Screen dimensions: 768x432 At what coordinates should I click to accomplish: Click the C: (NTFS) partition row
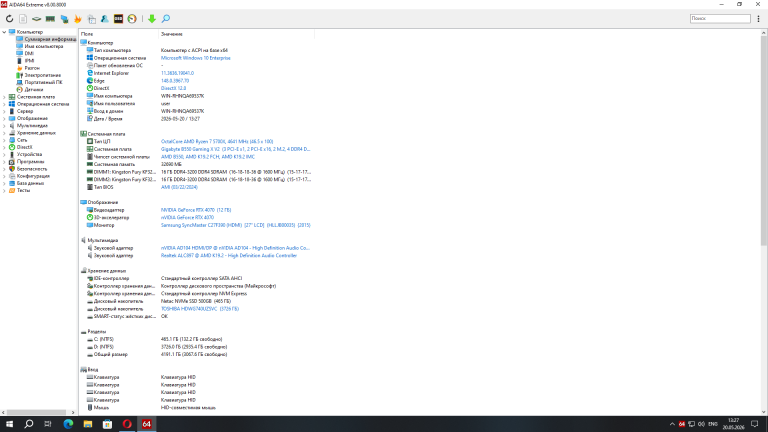(x=196, y=339)
